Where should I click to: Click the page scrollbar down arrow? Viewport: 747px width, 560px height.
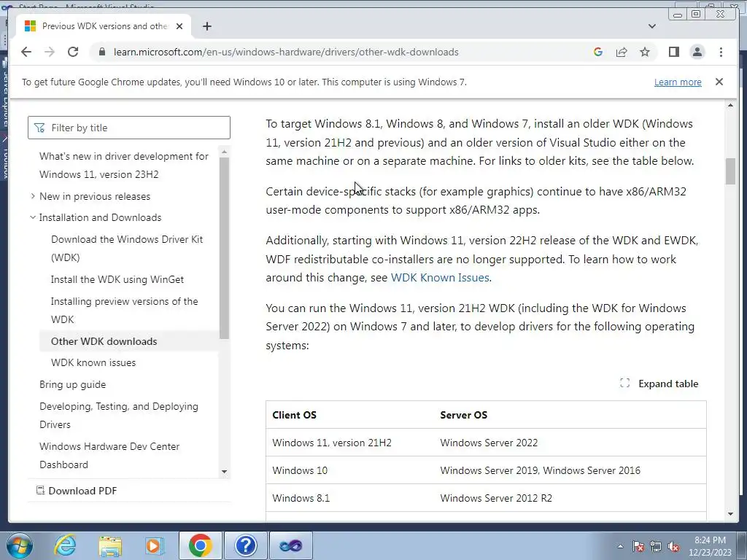730,514
